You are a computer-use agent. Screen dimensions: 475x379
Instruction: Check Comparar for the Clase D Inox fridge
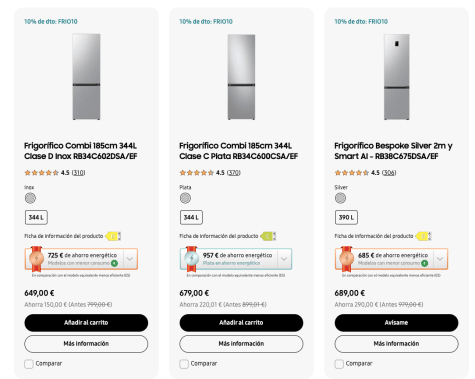tap(29, 364)
